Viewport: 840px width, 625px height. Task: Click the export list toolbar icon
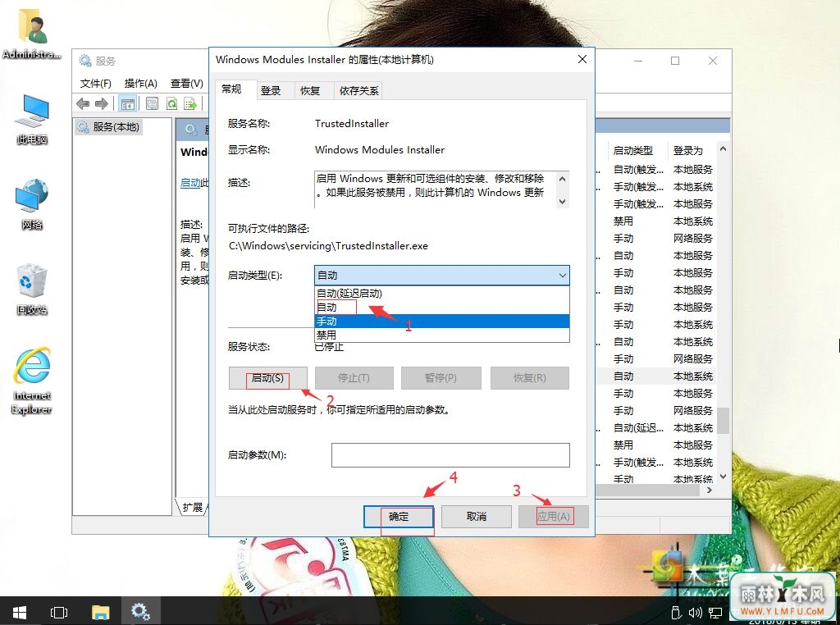[190, 103]
